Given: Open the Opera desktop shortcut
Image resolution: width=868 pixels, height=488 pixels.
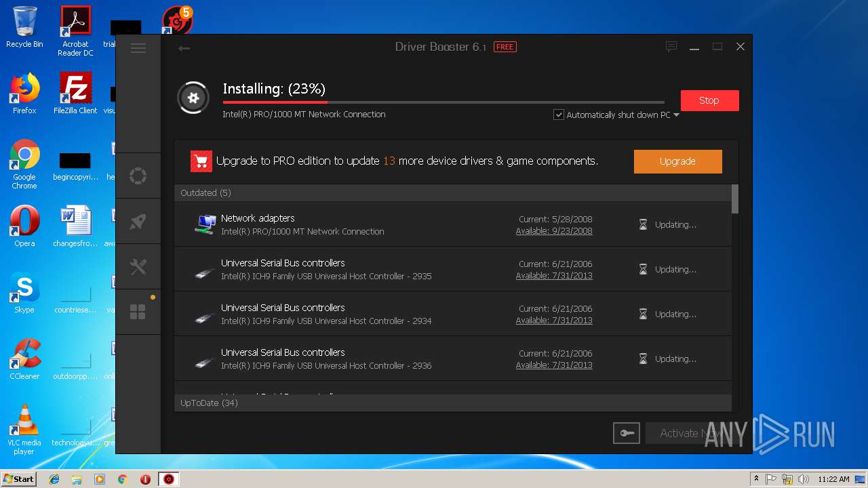Looking at the screenshot, I should (24, 226).
